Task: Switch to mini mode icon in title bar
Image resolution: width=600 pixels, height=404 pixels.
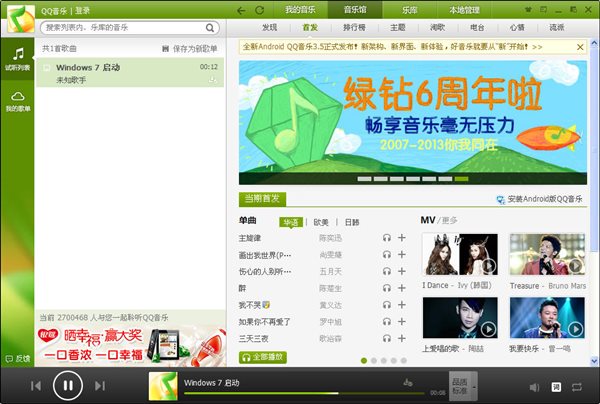Action: click(x=573, y=10)
